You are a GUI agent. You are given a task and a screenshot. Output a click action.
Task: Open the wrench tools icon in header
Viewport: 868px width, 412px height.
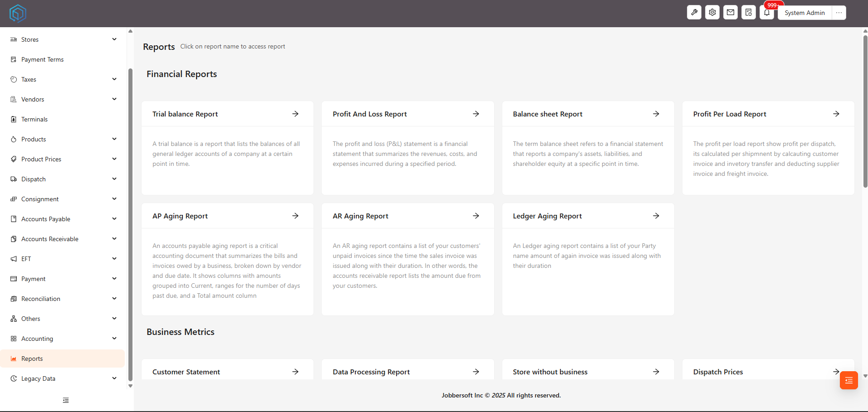click(694, 13)
